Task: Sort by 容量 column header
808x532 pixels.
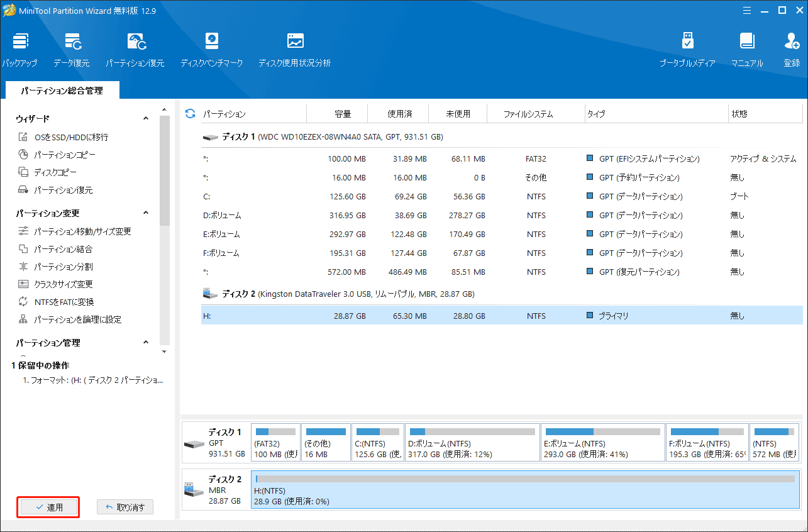Action: click(337, 114)
